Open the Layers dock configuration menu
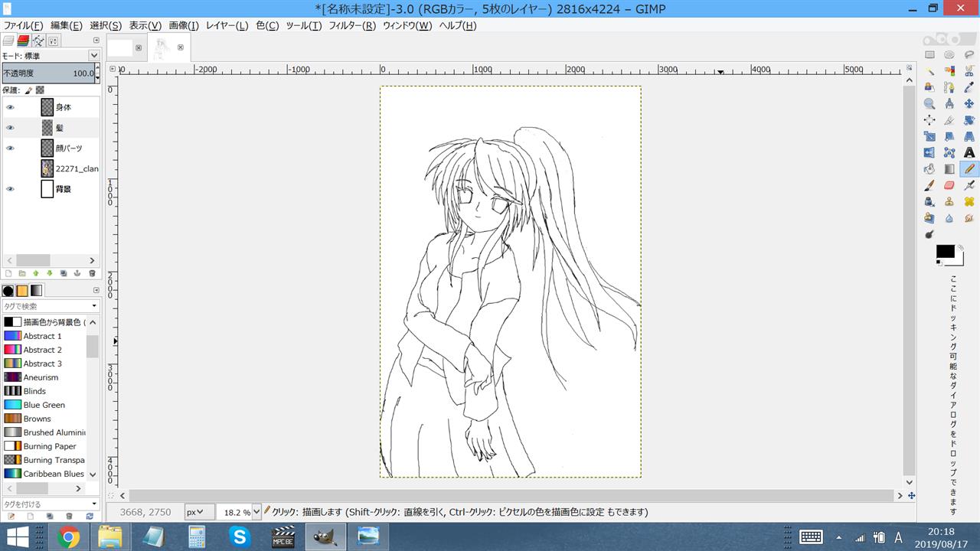 pyautogui.click(x=96, y=41)
